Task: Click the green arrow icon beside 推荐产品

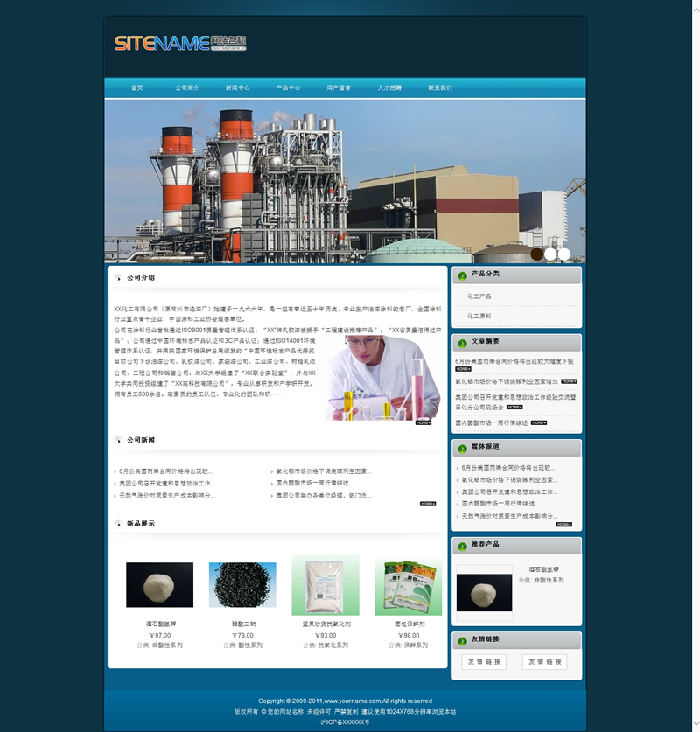Action: (463, 546)
